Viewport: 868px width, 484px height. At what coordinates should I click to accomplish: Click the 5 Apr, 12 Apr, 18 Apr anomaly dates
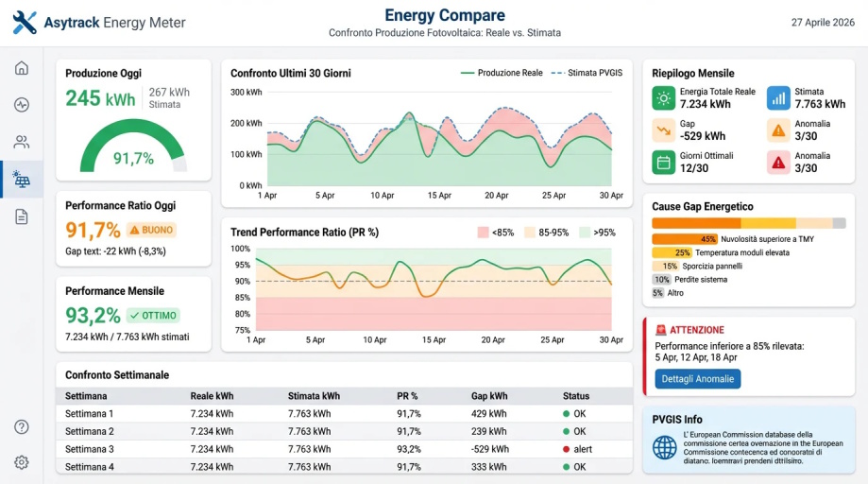pos(696,357)
